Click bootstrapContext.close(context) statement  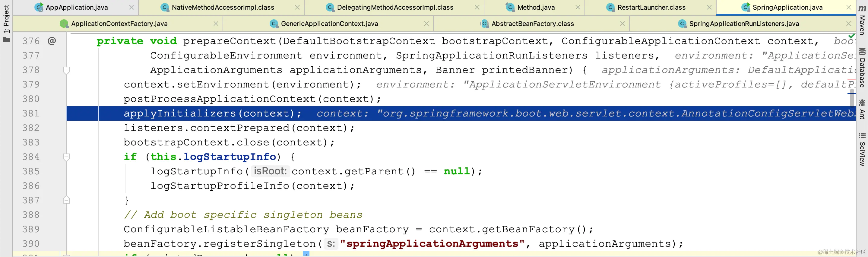coord(229,142)
